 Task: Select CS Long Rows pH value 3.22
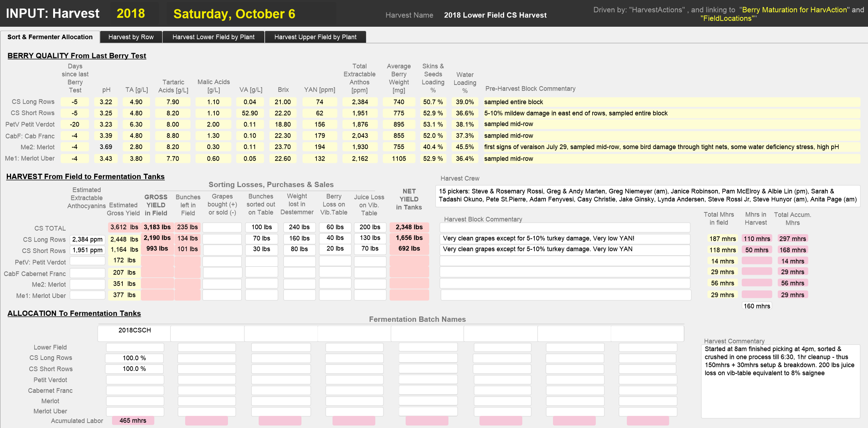pyautogui.click(x=106, y=102)
